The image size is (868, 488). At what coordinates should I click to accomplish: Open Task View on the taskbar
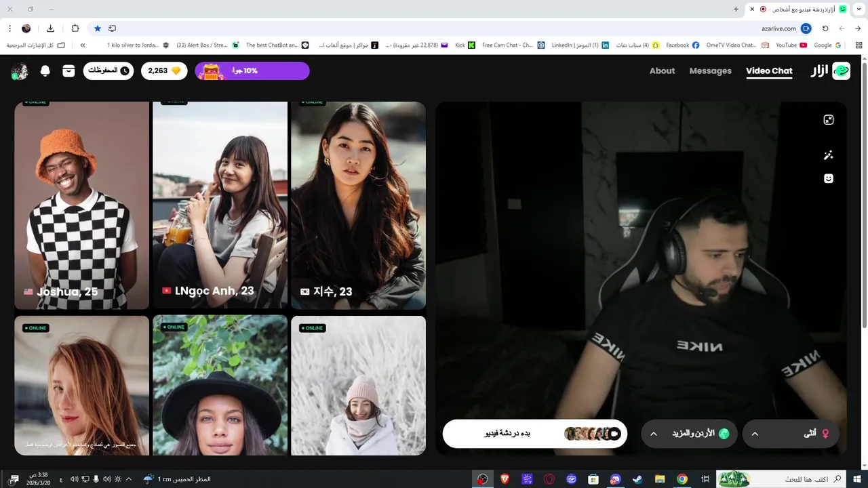pos(705,479)
